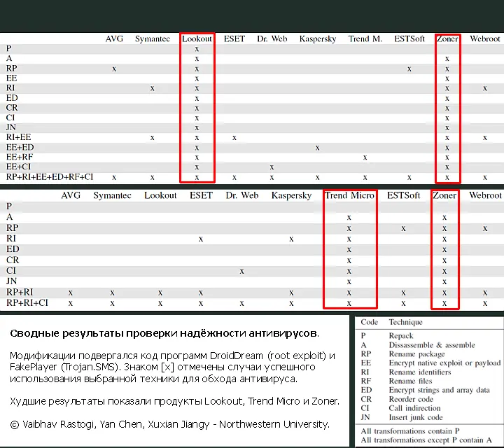Select "Rename identifiers" in the legend
Image resolution: width=504 pixels, height=448 pixels.
420,372
